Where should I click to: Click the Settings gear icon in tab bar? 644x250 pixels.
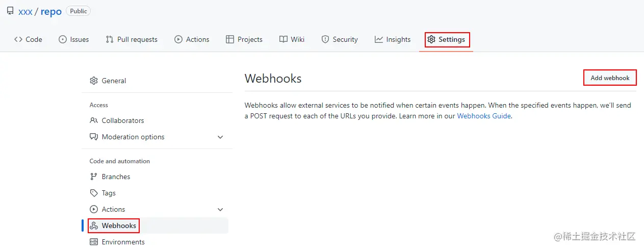tap(431, 39)
